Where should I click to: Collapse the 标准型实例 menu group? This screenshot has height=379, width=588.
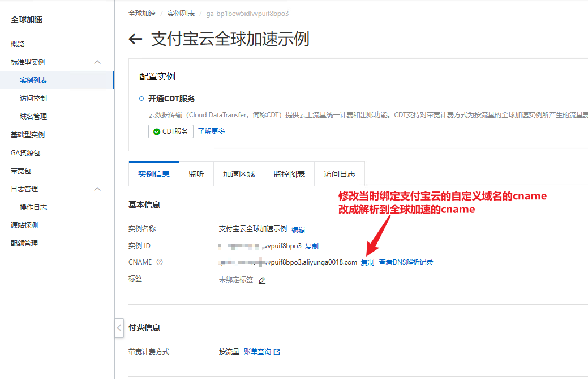[x=97, y=62]
